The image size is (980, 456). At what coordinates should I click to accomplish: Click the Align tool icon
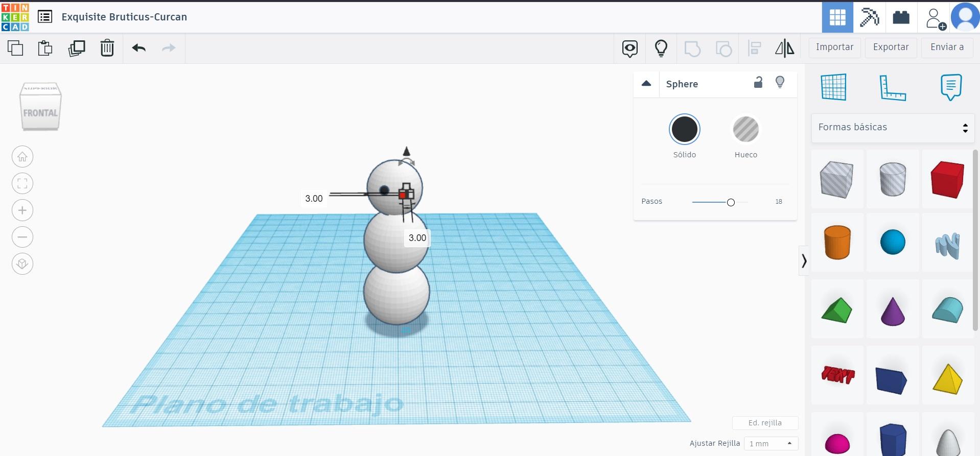(755, 49)
